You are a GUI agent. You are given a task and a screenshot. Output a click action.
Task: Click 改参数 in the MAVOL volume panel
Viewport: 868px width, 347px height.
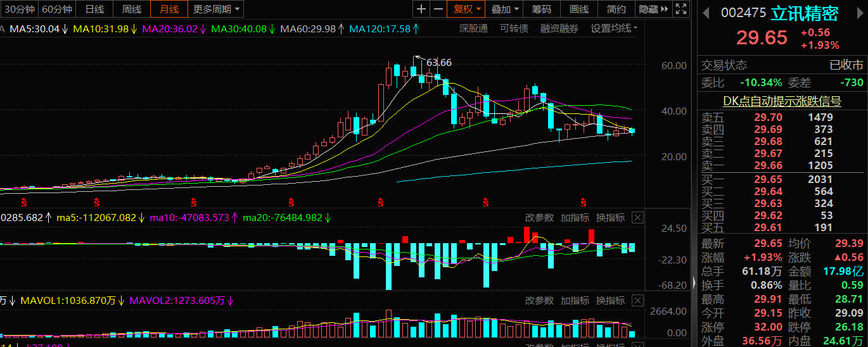[539, 301]
